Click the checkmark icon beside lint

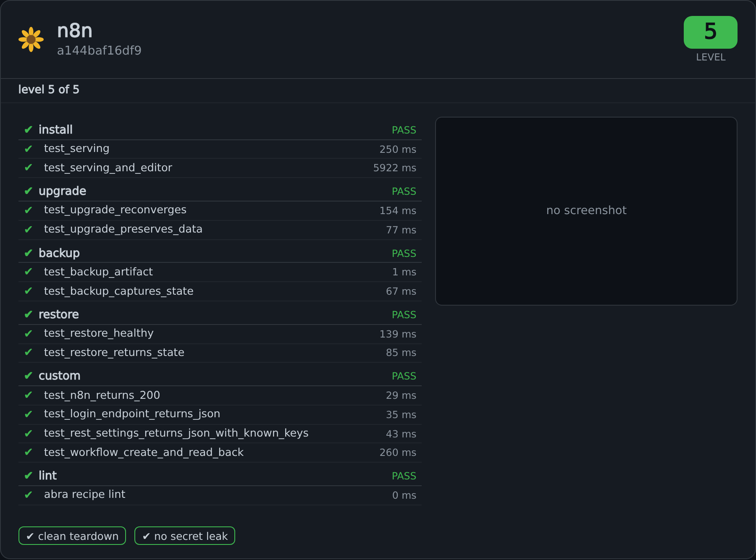pyautogui.click(x=29, y=476)
